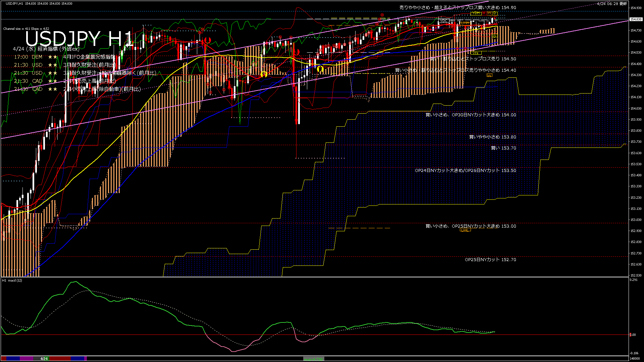Click the 4/24 06:28 update timestamp

point(612,4)
